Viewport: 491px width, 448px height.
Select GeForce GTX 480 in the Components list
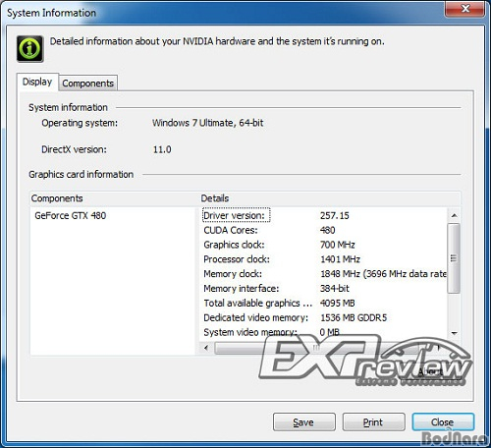pos(71,215)
